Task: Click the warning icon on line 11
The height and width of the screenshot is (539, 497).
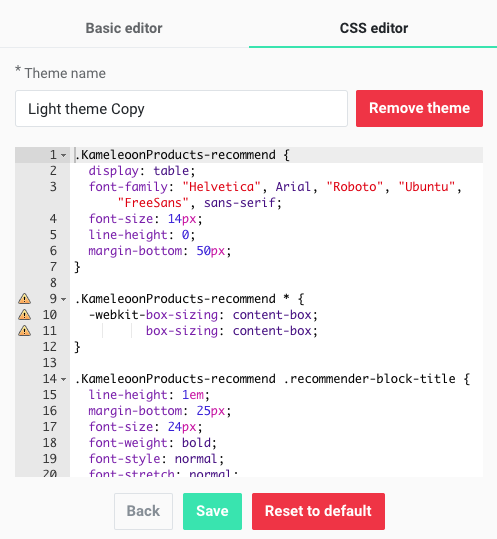Action: click(24, 331)
